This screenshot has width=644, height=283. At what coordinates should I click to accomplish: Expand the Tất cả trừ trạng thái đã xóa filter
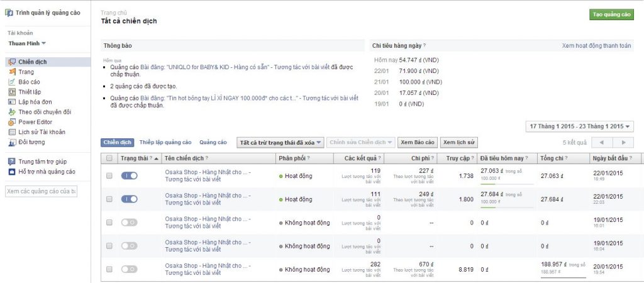coord(280,143)
